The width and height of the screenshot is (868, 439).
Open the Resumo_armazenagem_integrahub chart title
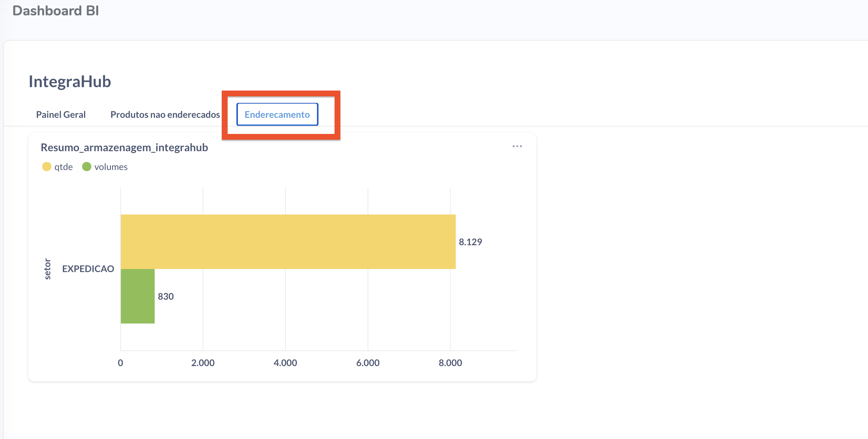tap(124, 147)
